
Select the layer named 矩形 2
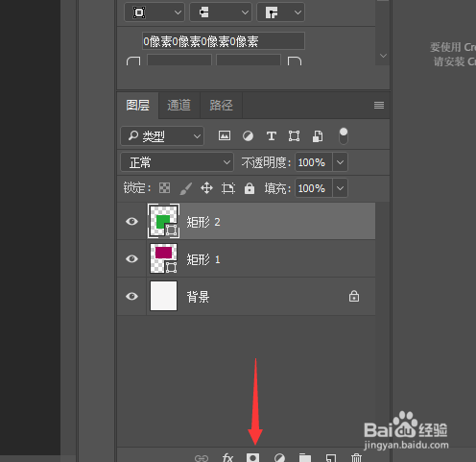click(247, 221)
